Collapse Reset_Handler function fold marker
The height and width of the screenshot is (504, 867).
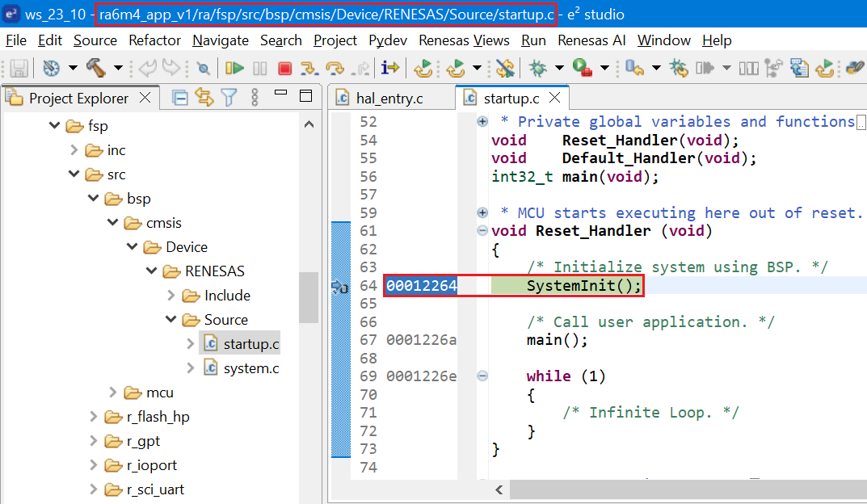pos(482,231)
